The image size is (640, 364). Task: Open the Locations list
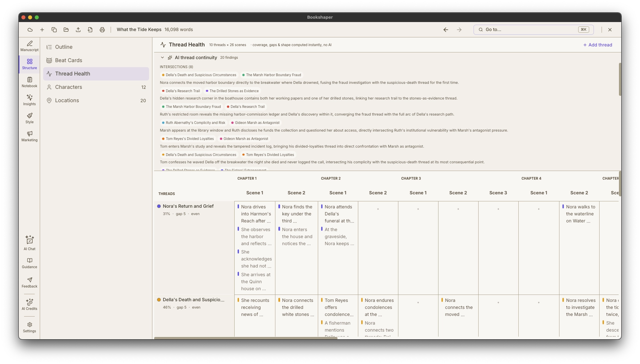pos(96,101)
